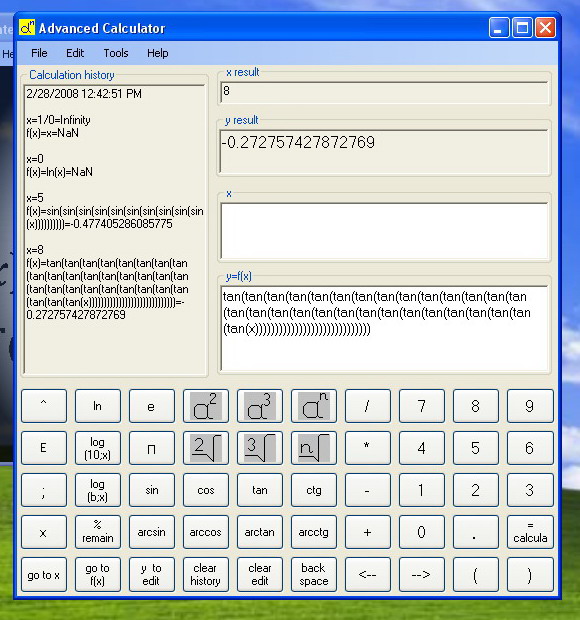Insert constant e (lowercase) button
This screenshot has width=580, height=620.
tap(152, 406)
